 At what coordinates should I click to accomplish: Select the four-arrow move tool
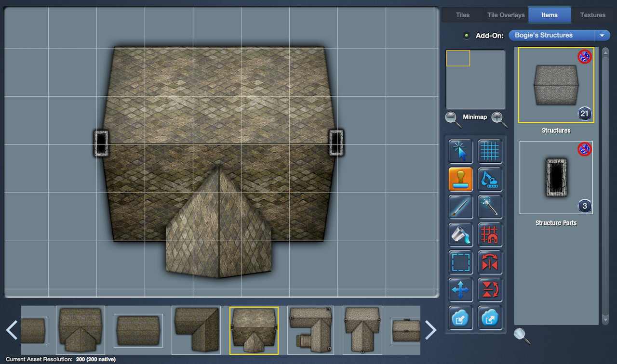(460, 290)
